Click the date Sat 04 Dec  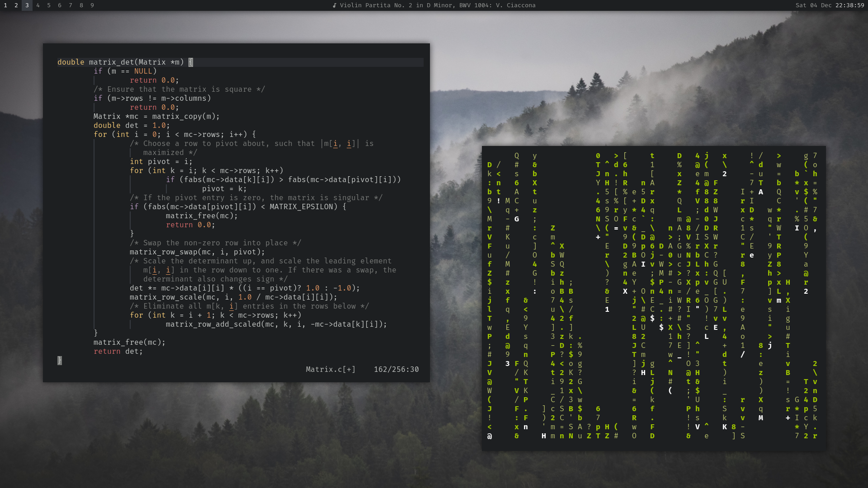[814, 5]
